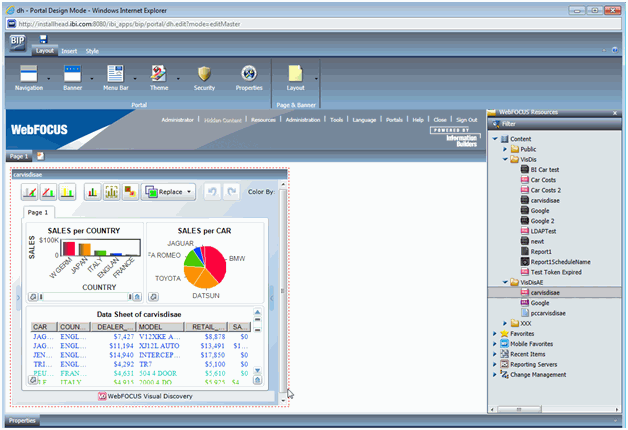Click the Data Sheet scroll down arrow

click(258, 370)
